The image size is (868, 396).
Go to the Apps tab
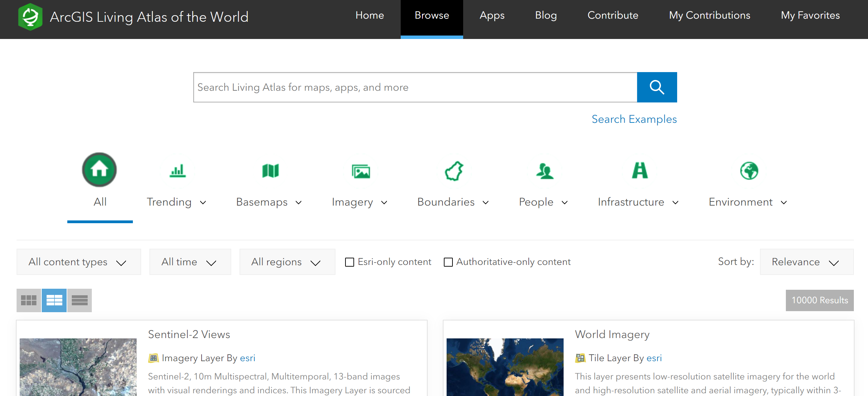492,16
